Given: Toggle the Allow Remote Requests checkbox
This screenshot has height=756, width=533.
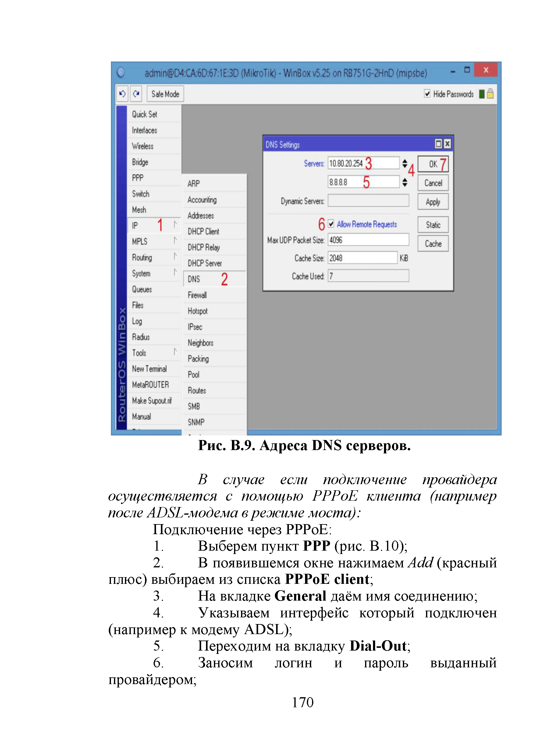Looking at the screenshot, I should [x=331, y=224].
